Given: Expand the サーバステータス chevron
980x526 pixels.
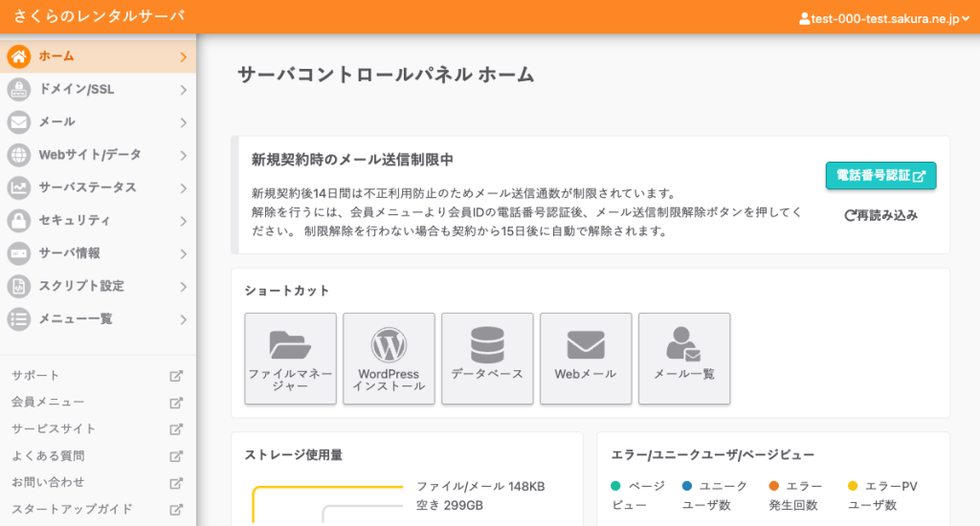Looking at the screenshot, I should point(183,188).
